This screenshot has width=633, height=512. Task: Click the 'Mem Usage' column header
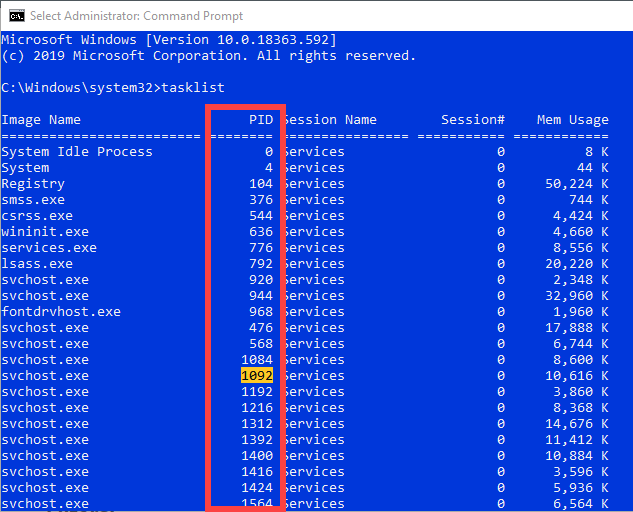point(572,120)
